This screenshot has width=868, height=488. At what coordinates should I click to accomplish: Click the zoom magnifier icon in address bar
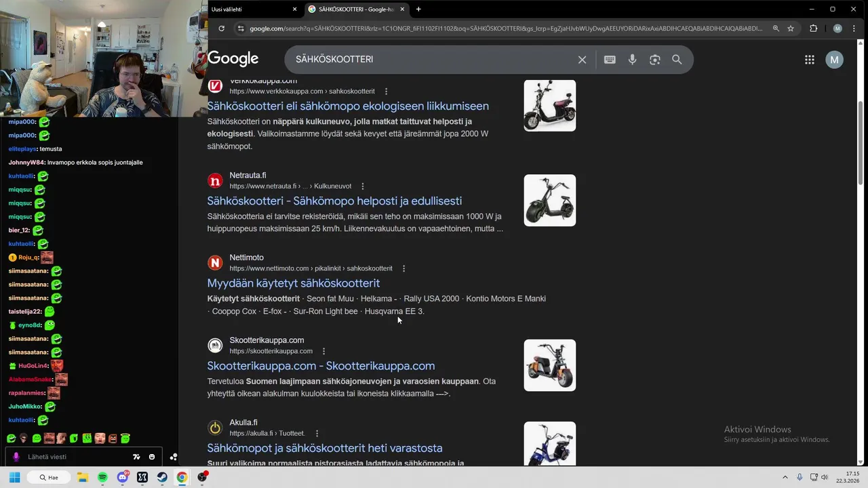tap(776, 28)
